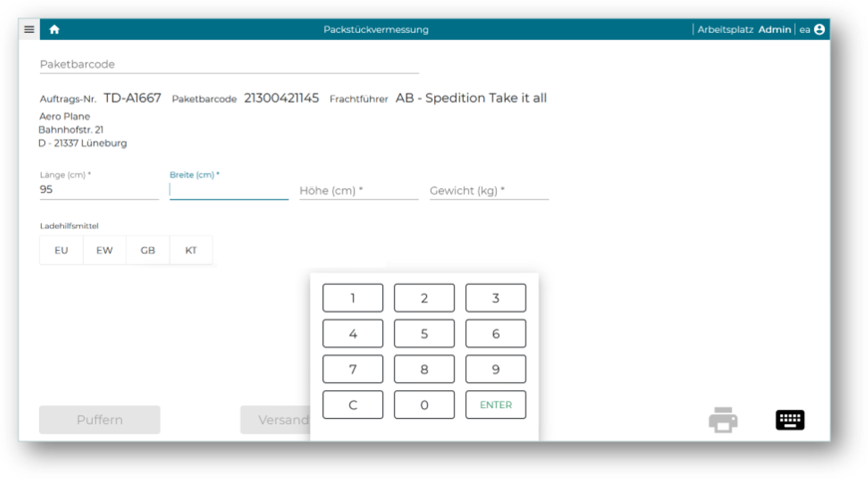Toggle the on-screen keyboard icon
This screenshot has width=868, height=479.
pos(790,420)
